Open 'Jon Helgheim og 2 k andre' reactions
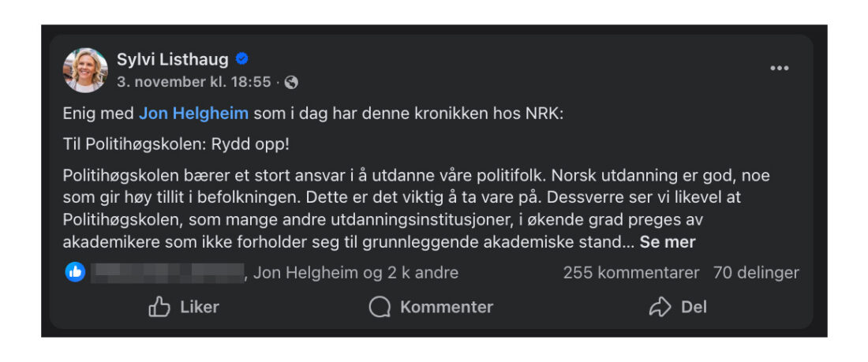 point(355,273)
